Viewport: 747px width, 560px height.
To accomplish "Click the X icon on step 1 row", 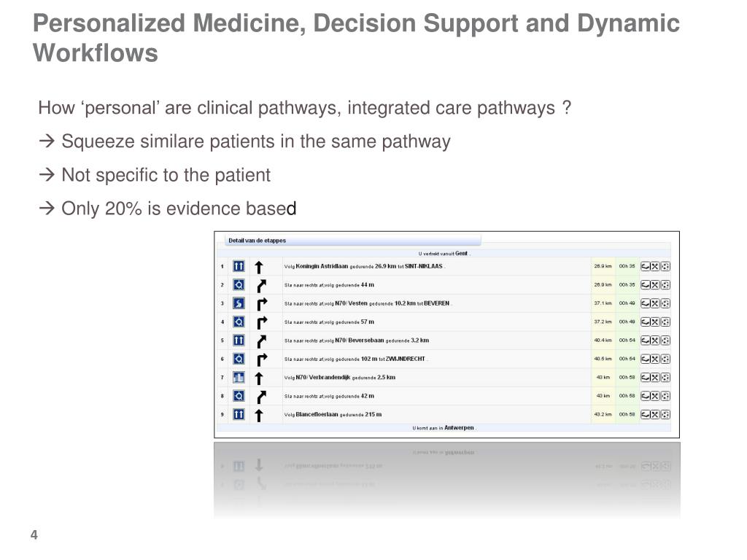I will (656, 267).
